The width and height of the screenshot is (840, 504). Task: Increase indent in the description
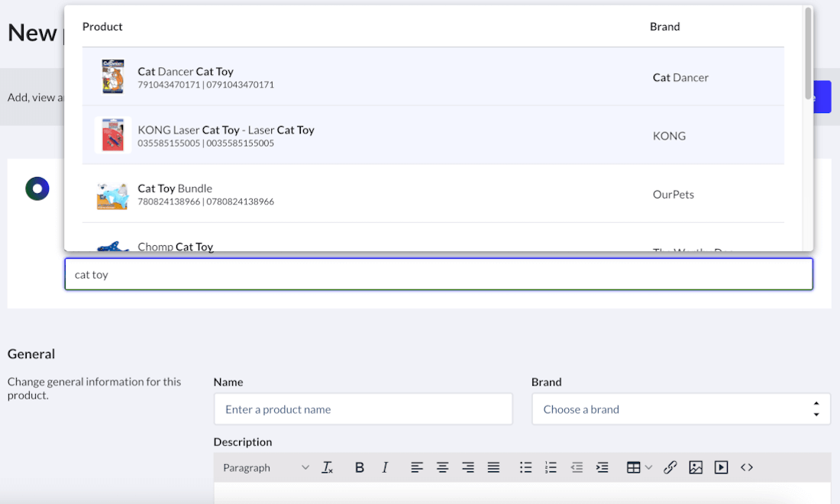(602, 467)
